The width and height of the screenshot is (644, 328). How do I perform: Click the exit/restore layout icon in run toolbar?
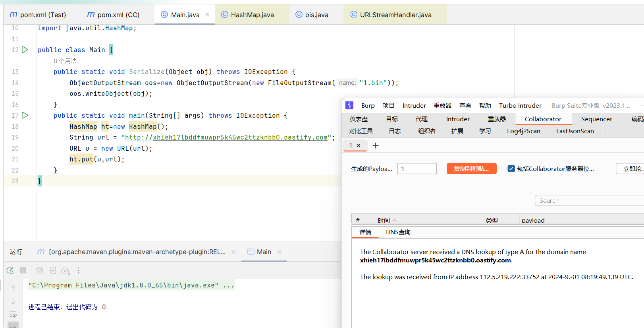click(x=53, y=270)
